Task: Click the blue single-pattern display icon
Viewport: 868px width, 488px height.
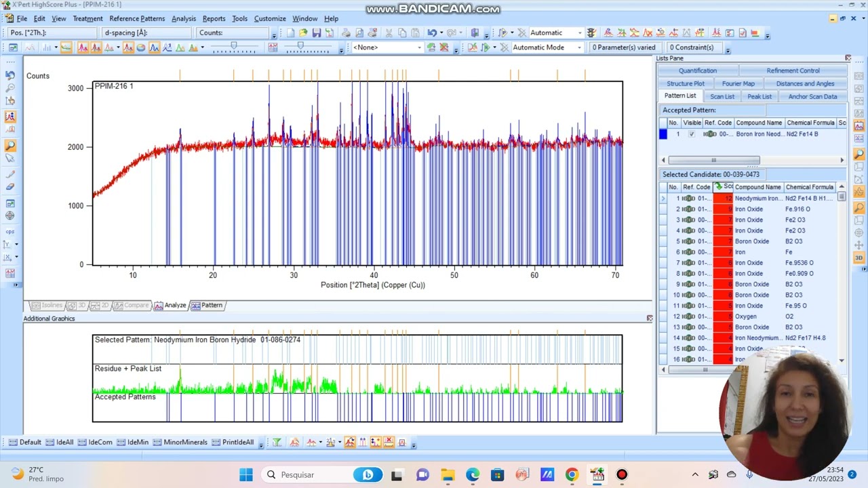Action: (x=154, y=47)
